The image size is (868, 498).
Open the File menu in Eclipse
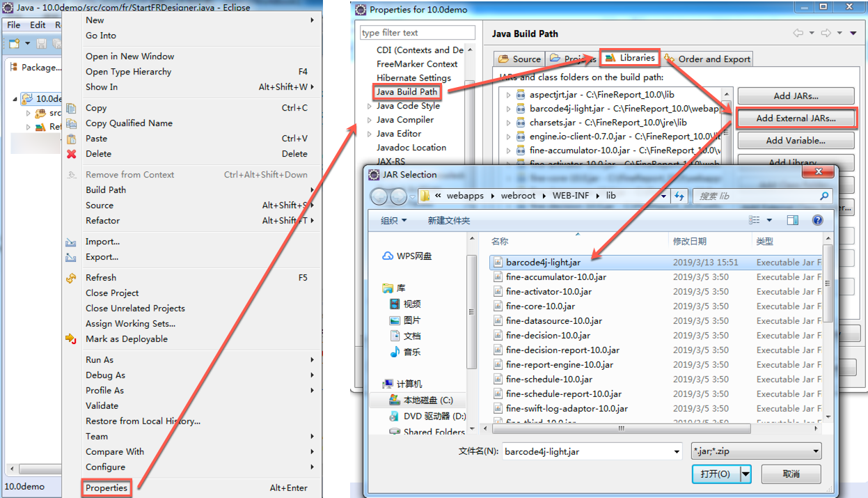pos(14,24)
